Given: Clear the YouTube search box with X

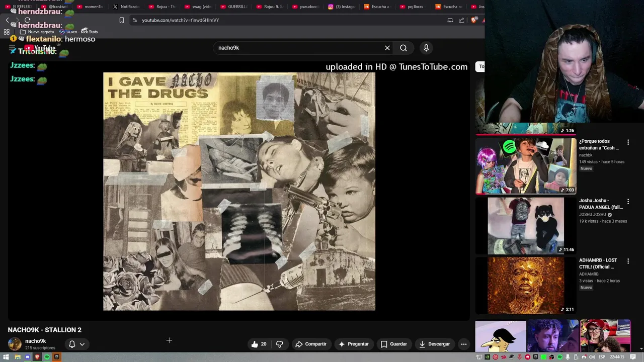Looking at the screenshot, I should coord(387,48).
